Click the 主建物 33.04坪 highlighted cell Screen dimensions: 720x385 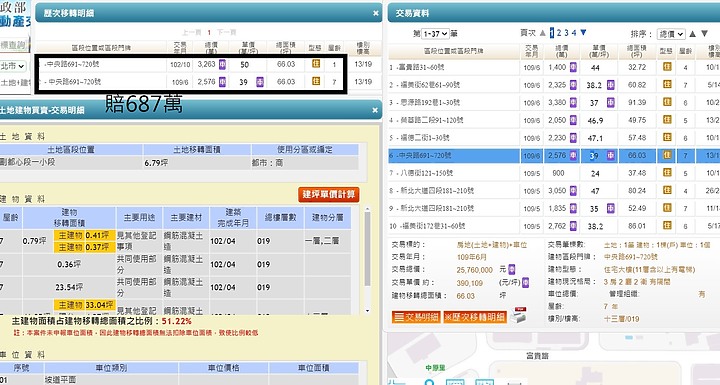click(x=84, y=305)
